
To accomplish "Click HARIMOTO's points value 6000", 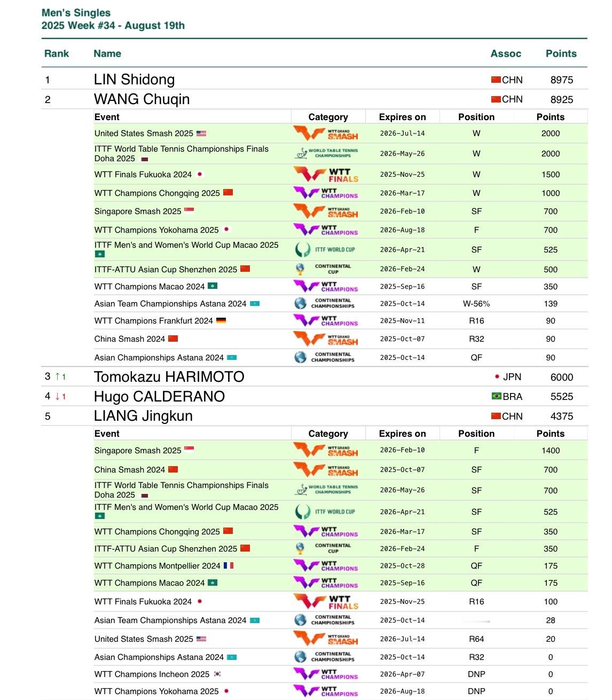I will (562, 377).
